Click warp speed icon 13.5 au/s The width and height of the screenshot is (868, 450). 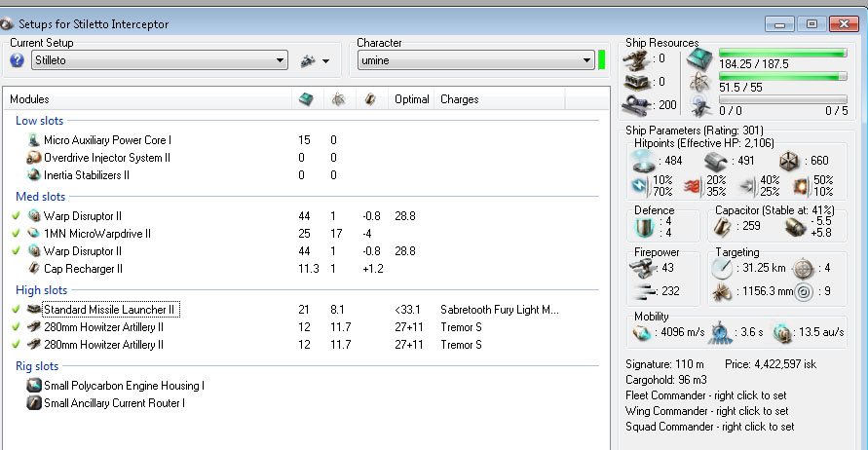782,333
